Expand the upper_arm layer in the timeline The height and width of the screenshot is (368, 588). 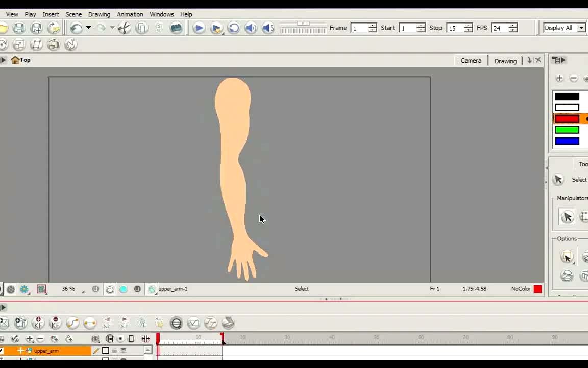[x=21, y=350]
